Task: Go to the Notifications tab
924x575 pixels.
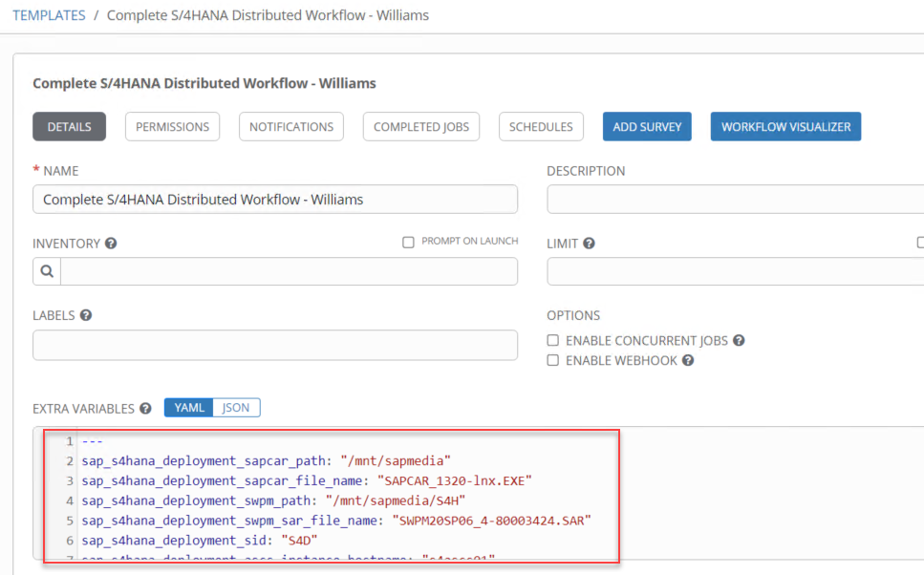Action: (291, 127)
